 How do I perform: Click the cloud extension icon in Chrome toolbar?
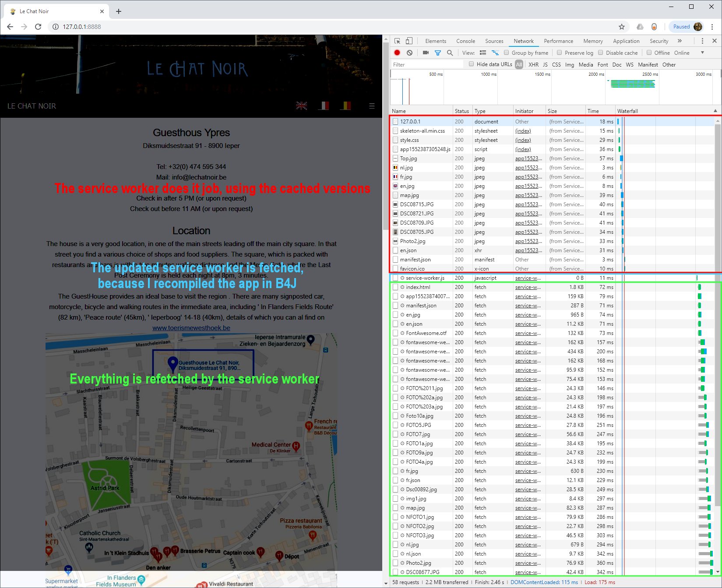(640, 27)
